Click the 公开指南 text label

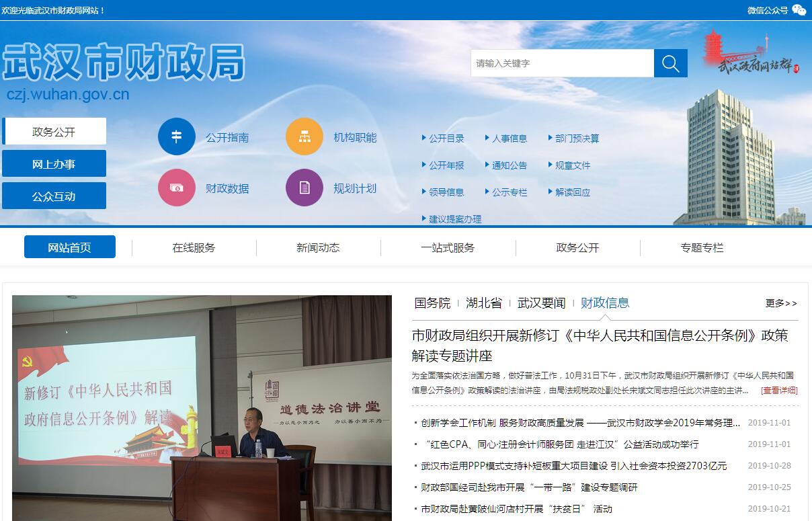[x=227, y=137]
